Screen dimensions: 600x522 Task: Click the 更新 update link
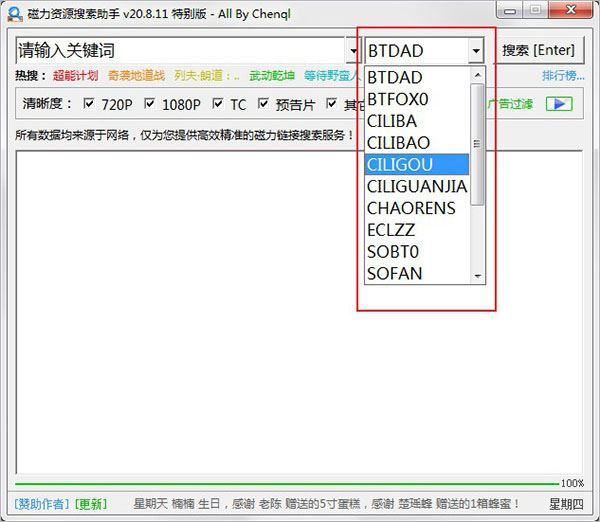[91, 504]
